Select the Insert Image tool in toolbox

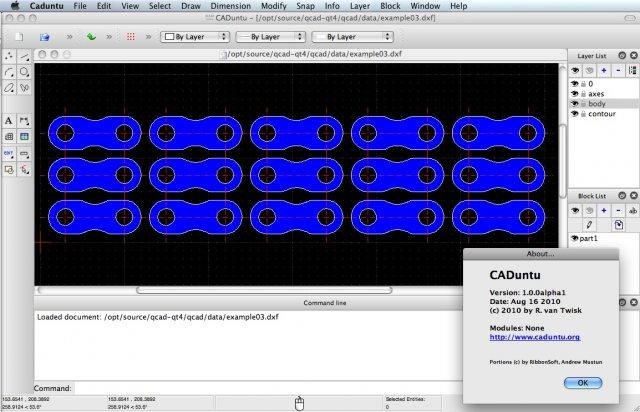click(x=24, y=137)
